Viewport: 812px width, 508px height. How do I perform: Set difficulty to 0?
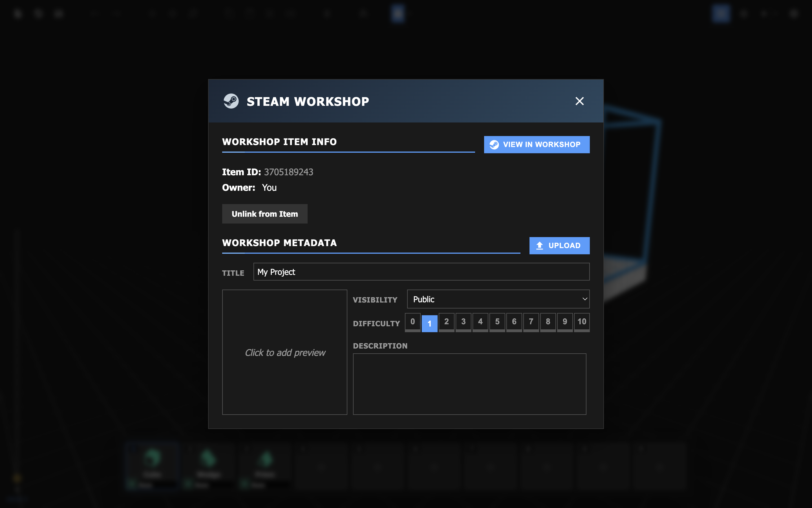point(412,323)
